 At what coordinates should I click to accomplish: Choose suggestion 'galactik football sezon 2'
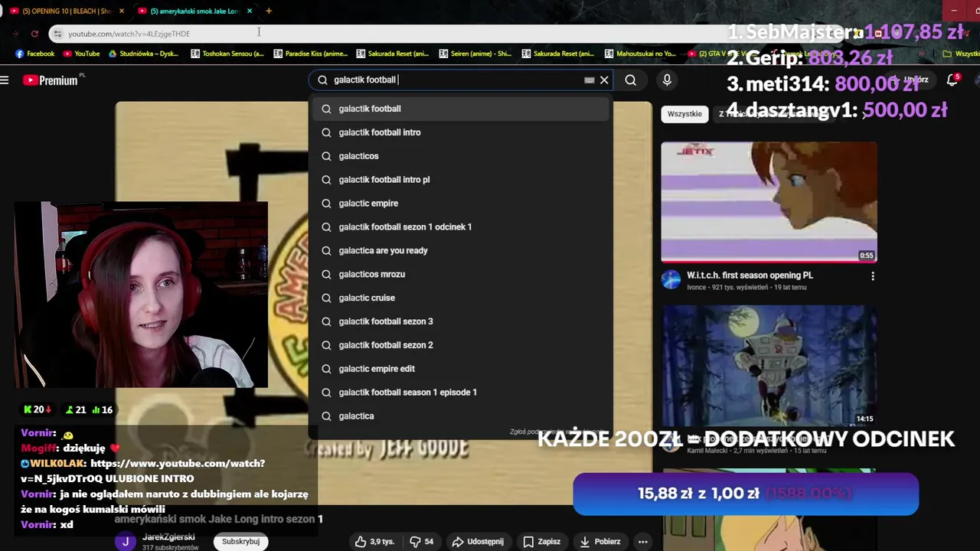(460, 345)
